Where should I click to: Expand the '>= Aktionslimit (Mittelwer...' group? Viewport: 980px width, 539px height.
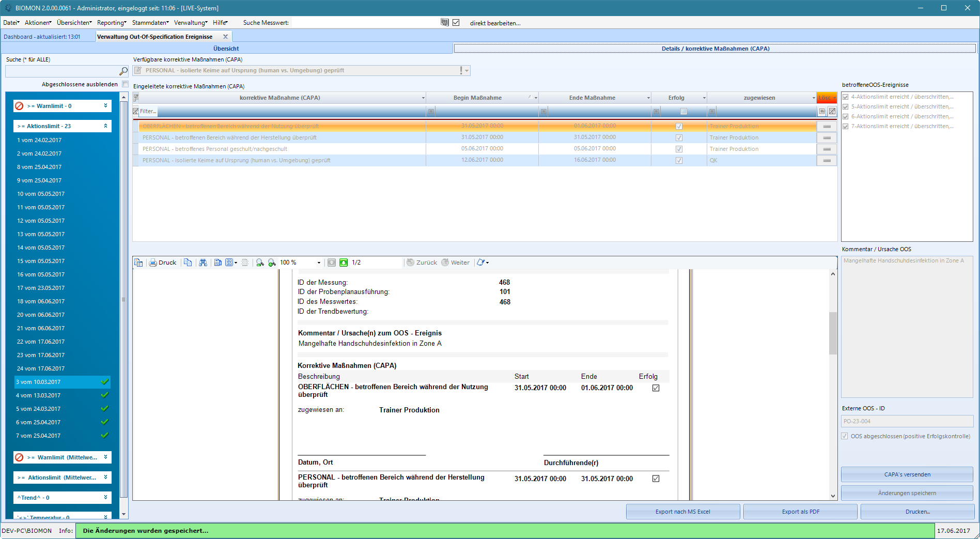(x=105, y=477)
